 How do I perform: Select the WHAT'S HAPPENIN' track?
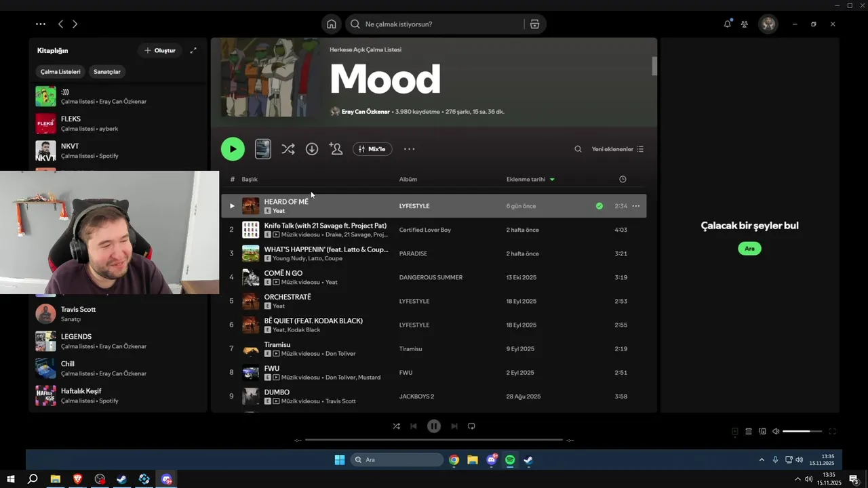[433, 253]
